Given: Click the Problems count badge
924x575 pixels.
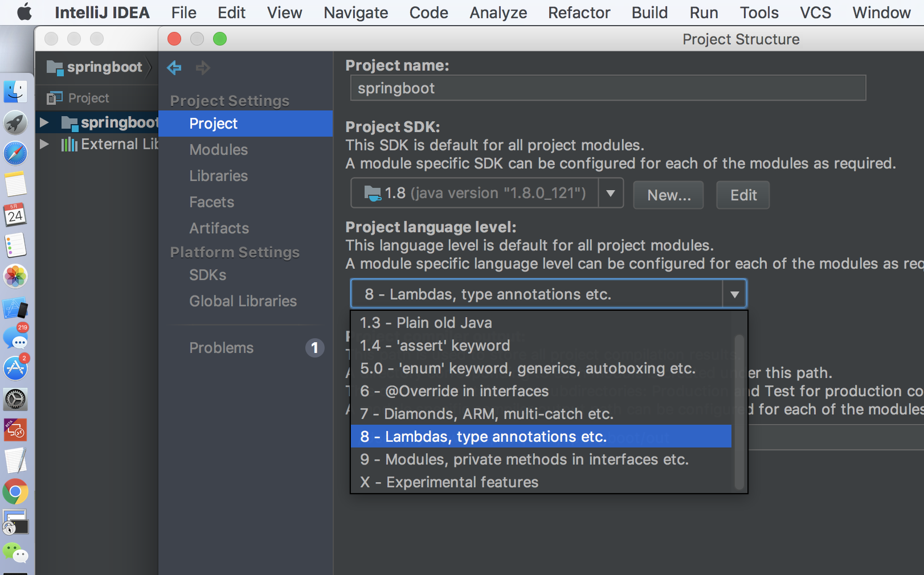Looking at the screenshot, I should (x=314, y=348).
